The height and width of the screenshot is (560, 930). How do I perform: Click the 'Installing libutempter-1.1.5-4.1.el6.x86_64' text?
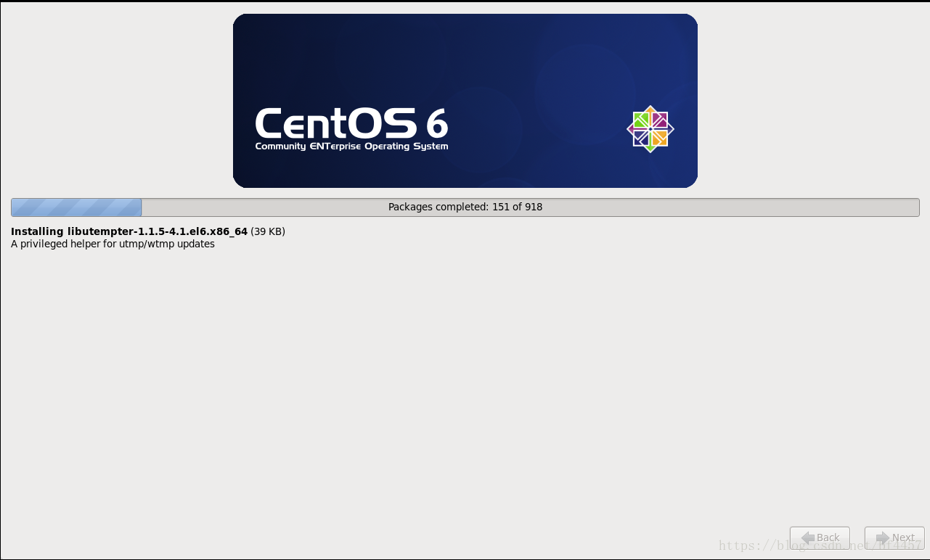pyautogui.click(x=129, y=231)
